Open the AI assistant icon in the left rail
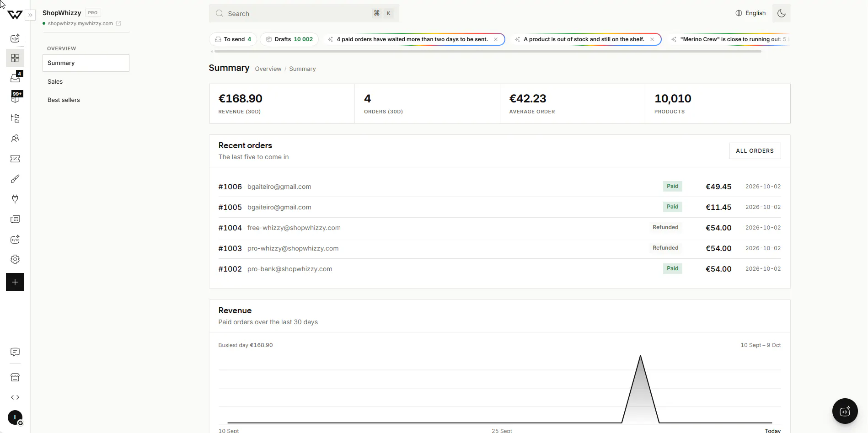The height and width of the screenshot is (433, 868). tap(15, 38)
